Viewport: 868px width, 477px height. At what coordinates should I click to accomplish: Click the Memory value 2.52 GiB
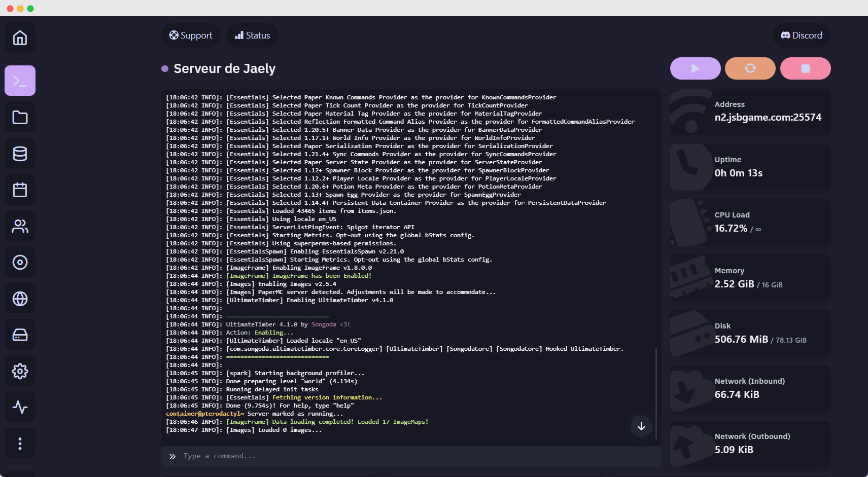[734, 284]
